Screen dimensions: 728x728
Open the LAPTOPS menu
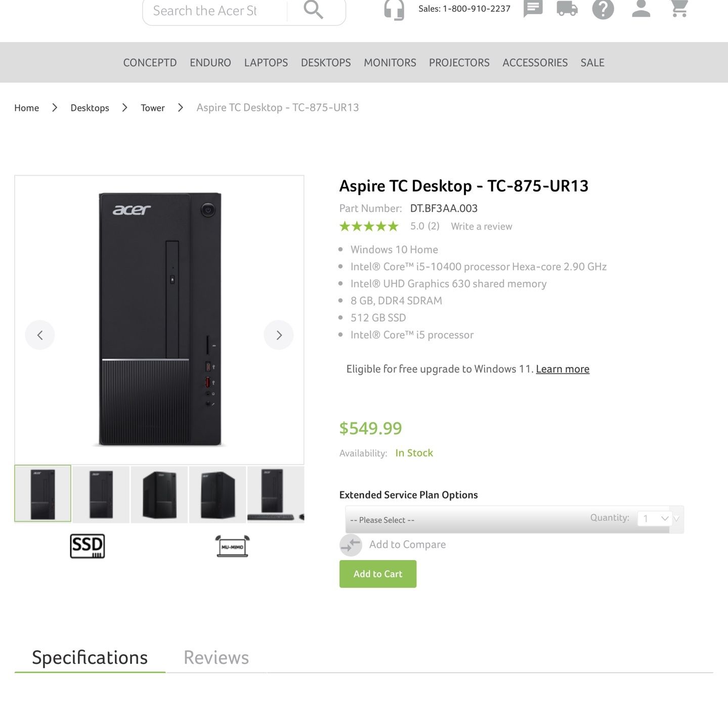coord(266,63)
